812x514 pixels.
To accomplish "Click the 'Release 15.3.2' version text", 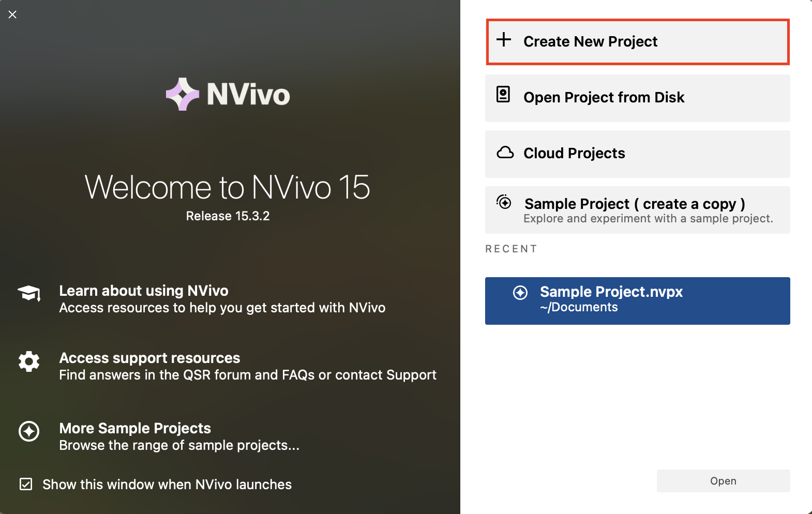I will pos(228,216).
